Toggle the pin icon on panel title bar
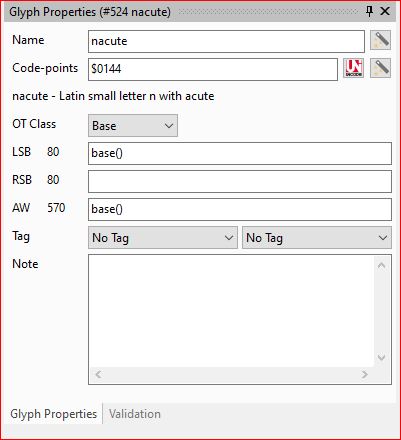Viewport: 401px width, 440px height. click(369, 11)
